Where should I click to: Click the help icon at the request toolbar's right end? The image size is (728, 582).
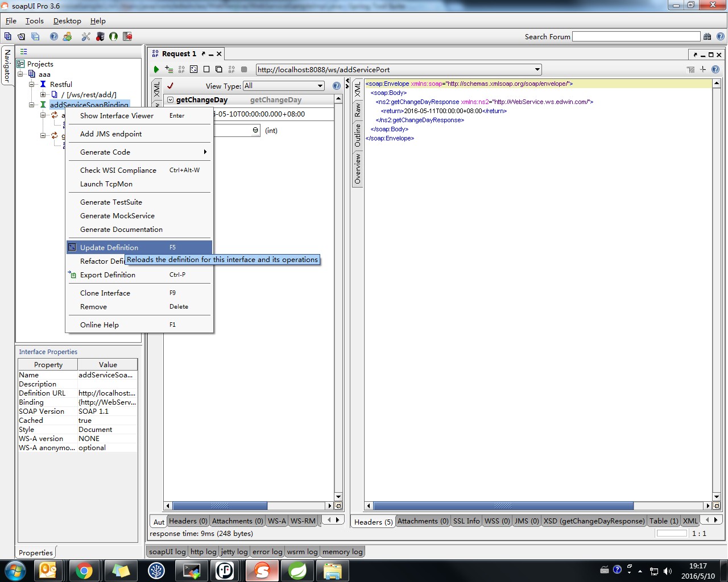click(x=715, y=69)
